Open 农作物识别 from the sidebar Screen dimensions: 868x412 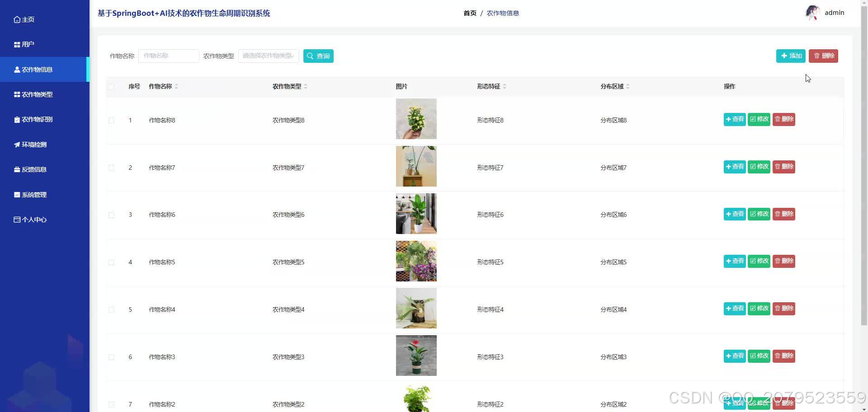coord(16,119)
